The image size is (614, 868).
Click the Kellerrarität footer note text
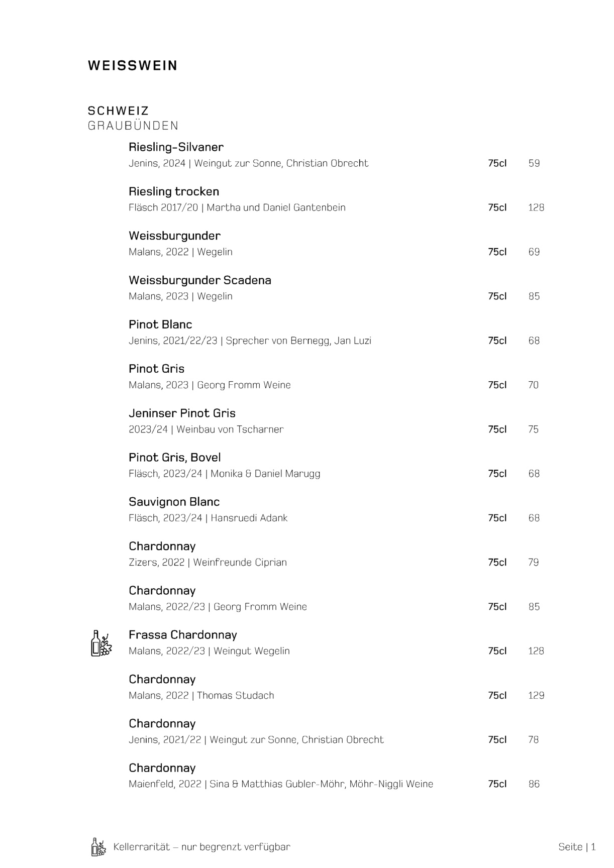tap(201, 847)
